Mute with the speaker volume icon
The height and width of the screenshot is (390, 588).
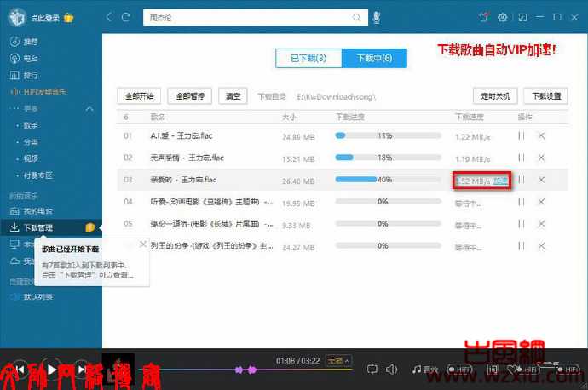(391, 370)
